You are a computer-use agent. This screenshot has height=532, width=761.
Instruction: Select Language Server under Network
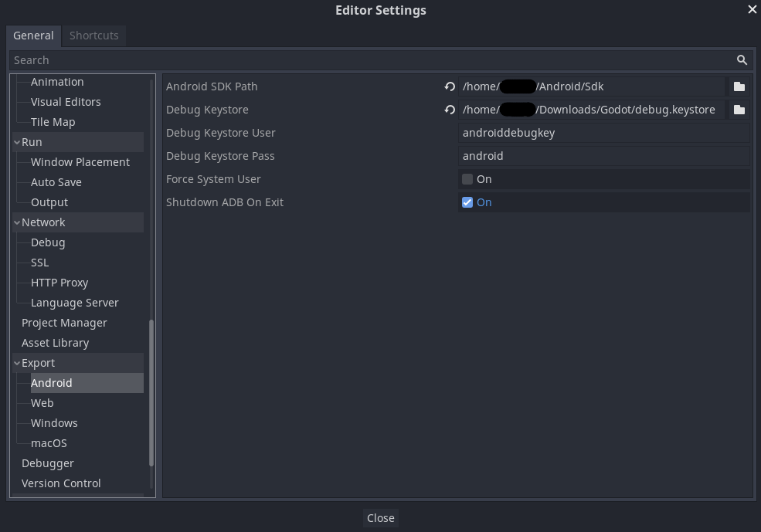click(75, 303)
